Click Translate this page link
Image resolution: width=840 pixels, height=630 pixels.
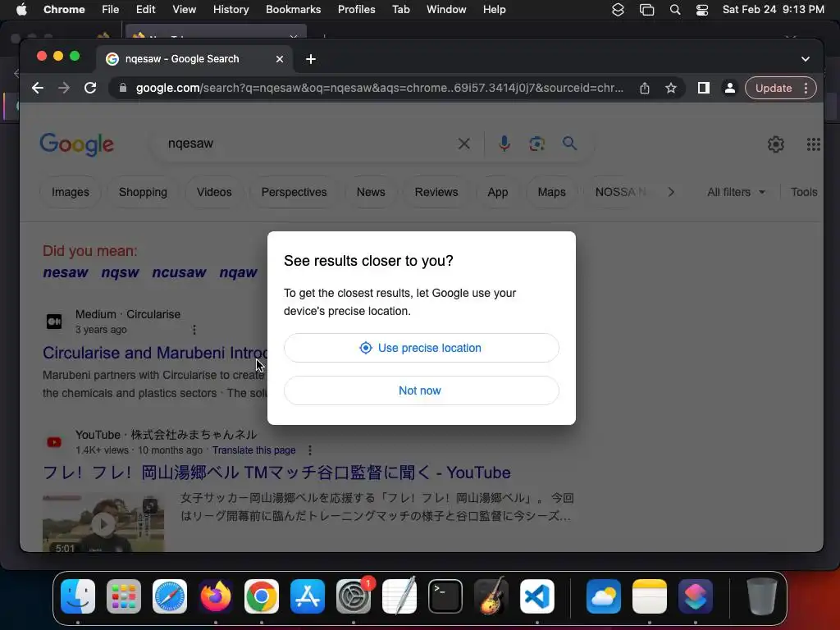point(254,450)
